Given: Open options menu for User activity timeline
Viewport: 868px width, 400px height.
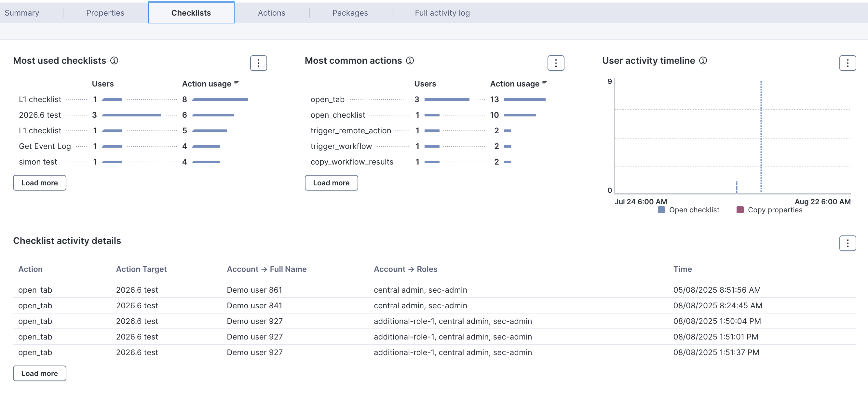Looking at the screenshot, I should (x=848, y=63).
